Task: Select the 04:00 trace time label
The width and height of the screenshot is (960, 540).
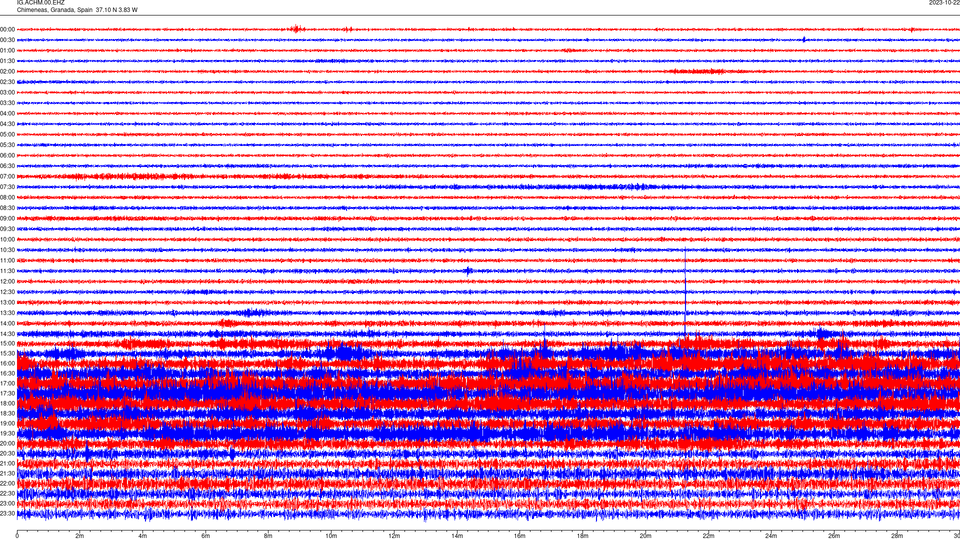Action: point(7,113)
